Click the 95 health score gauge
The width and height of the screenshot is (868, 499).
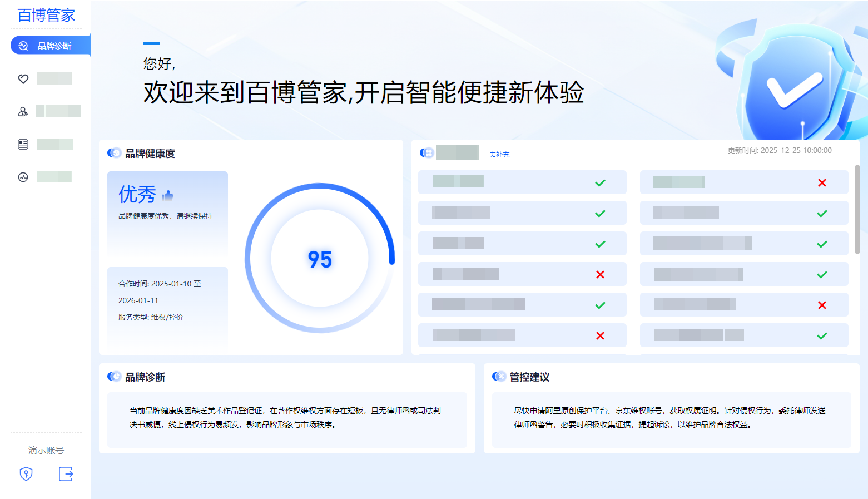pyautogui.click(x=320, y=259)
